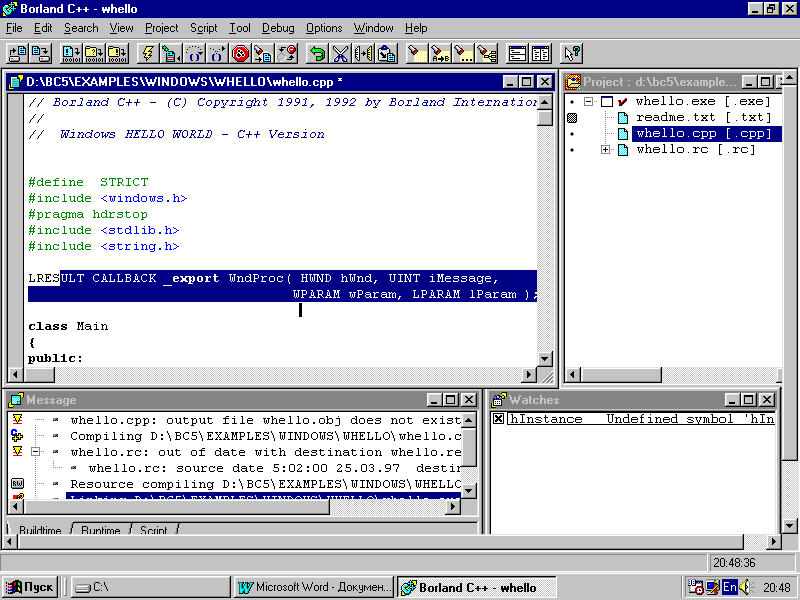Click the copy icon next to scissors
The image size is (800, 600).
tap(363, 53)
